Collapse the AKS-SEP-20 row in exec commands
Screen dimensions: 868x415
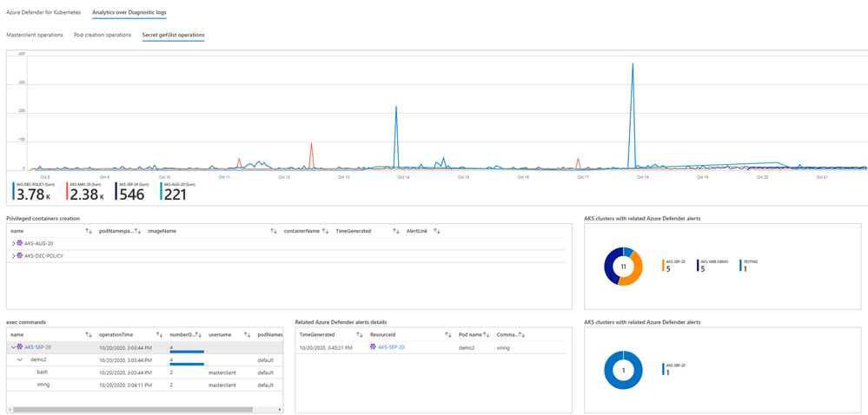13,347
